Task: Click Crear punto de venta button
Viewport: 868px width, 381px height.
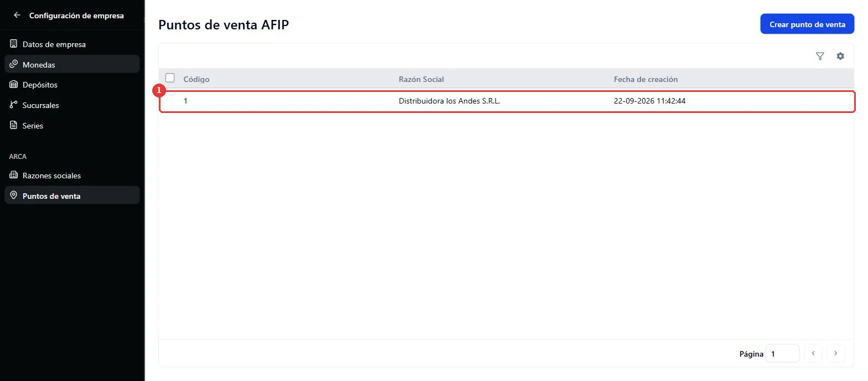Action: (807, 24)
